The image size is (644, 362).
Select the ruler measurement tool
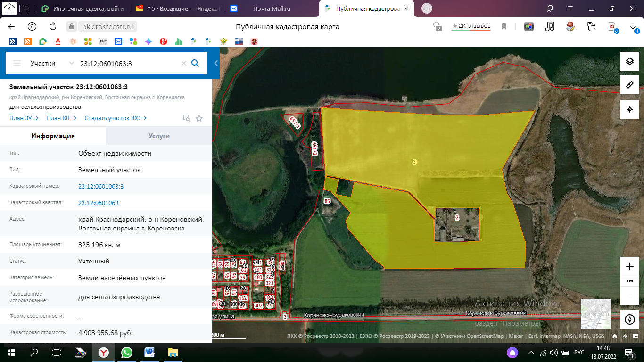click(629, 85)
